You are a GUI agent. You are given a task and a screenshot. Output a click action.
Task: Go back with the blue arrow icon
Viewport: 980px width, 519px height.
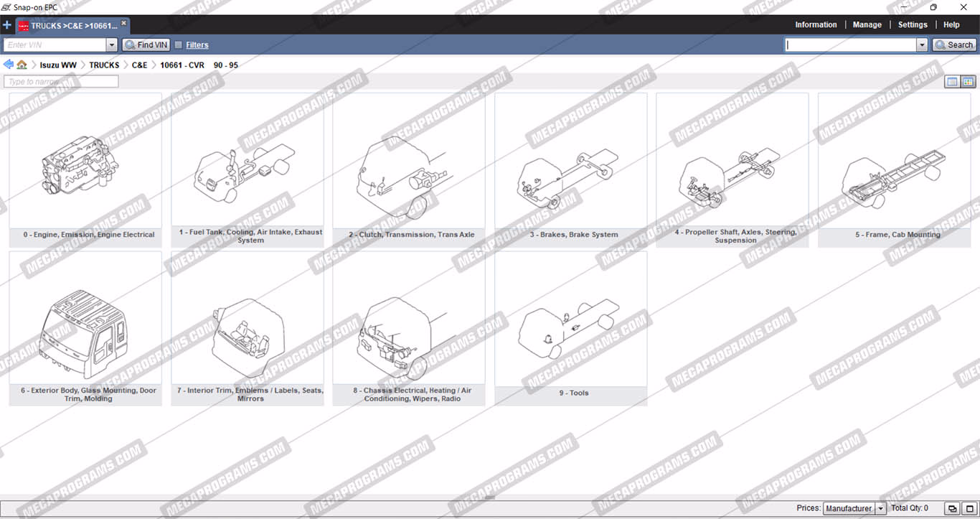[9, 65]
